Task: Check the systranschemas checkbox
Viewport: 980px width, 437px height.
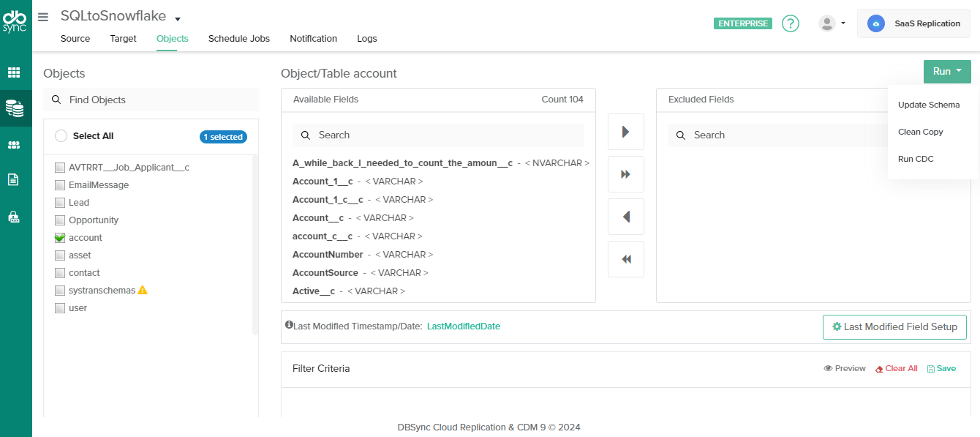Action: click(60, 291)
